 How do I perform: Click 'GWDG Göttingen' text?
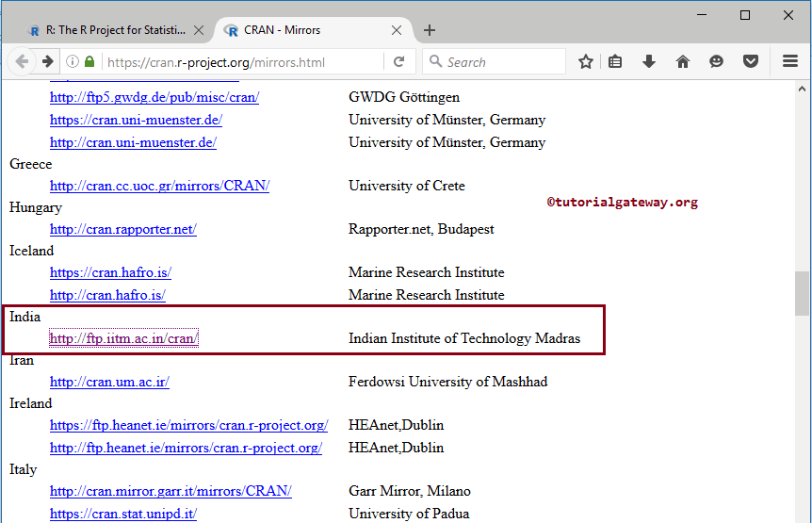click(404, 97)
